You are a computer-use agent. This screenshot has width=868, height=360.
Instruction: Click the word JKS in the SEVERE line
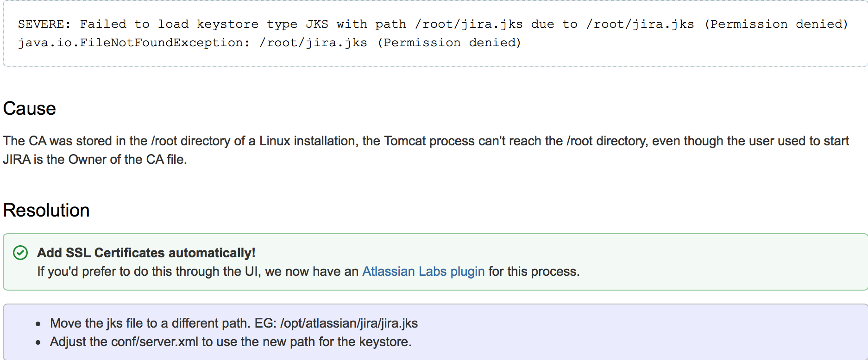click(317, 24)
